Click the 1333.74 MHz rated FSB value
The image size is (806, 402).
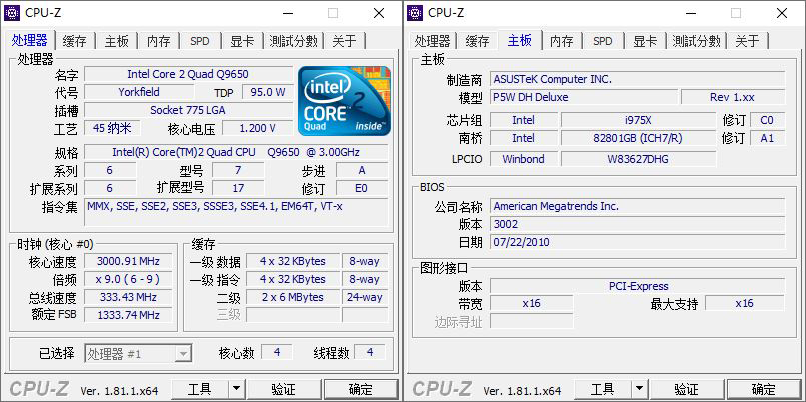point(128,315)
